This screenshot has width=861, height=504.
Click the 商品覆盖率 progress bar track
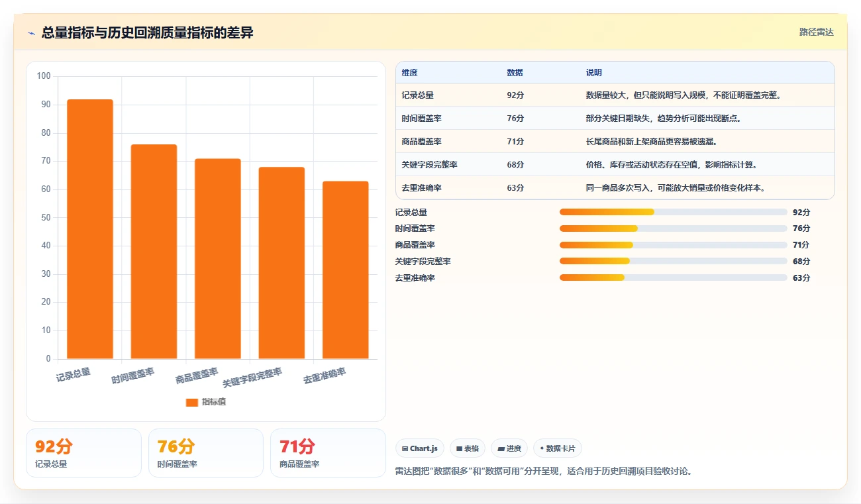[673, 245]
